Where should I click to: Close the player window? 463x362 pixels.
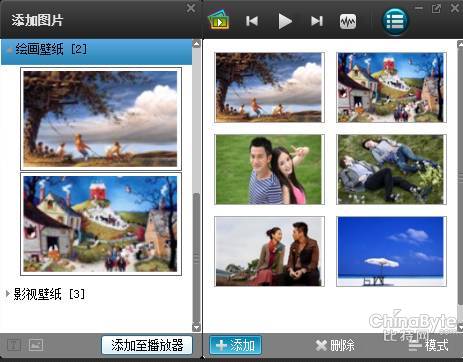tap(455, 8)
